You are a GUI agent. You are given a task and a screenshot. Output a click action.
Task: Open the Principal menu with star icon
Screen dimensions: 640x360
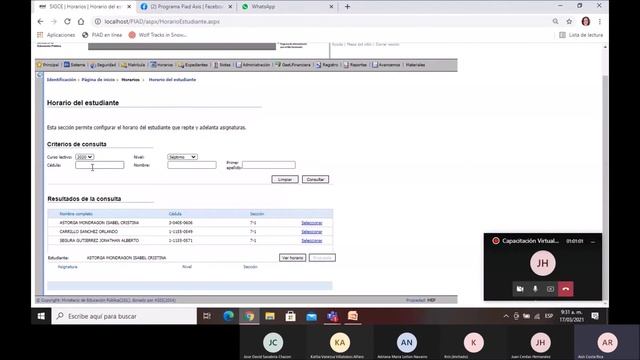click(x=48, y=65)
